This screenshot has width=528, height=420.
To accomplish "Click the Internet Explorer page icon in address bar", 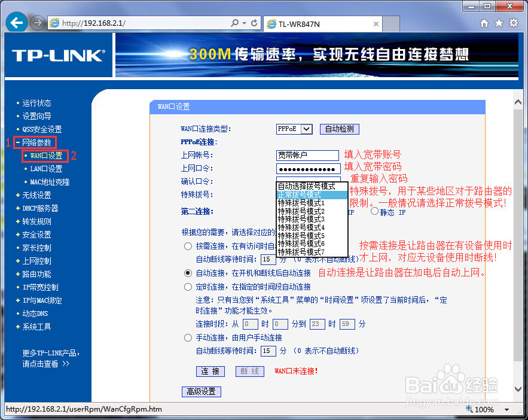I will coord(54,23).
